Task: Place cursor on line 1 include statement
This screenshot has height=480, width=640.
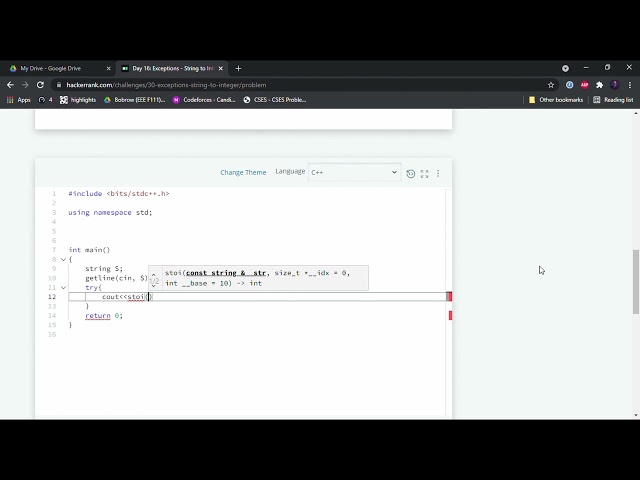Action: coord(119,194)
